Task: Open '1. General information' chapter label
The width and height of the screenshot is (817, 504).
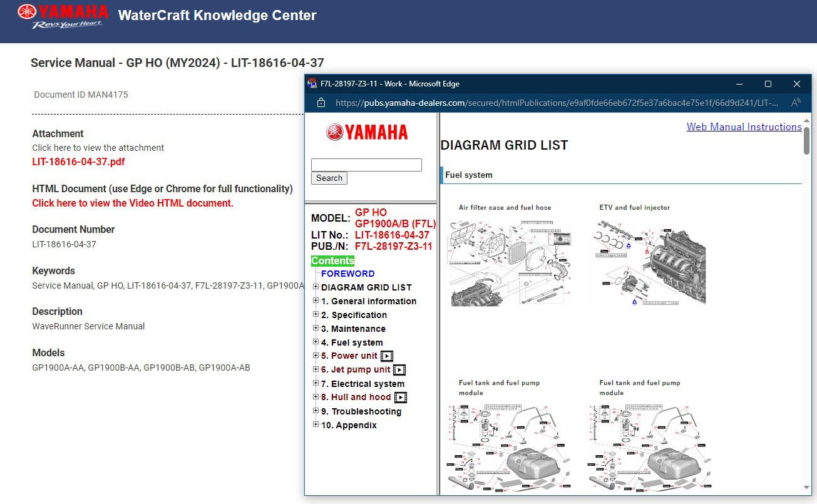Action: [x=369, y=301]
